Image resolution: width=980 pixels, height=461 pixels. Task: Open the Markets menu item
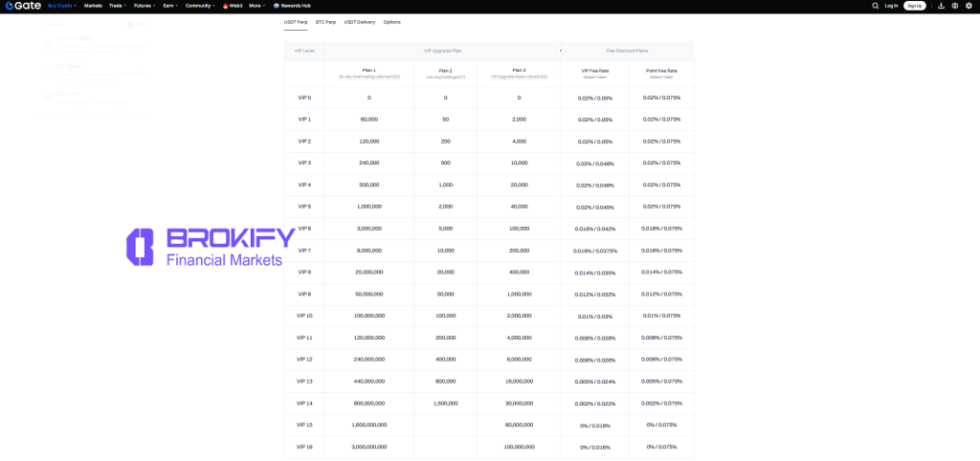click(x=93, y=6)
